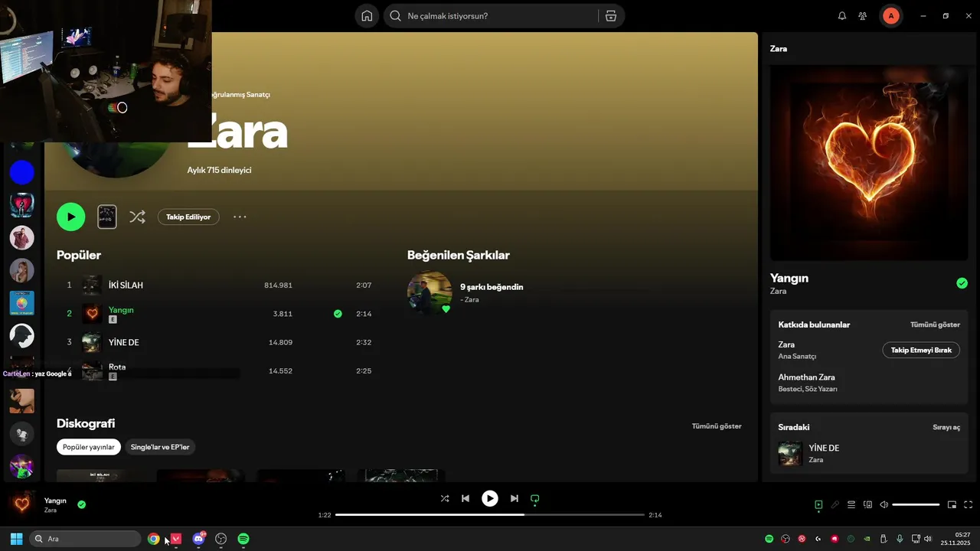Open sidebar item with man in burgundy shirt

click(x=21, y=237)
